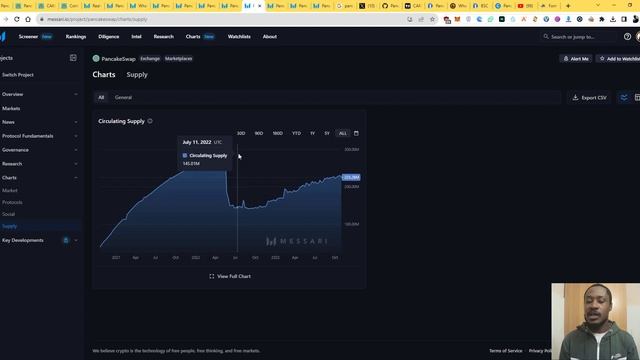
Task: Open the browser downloads icon
Action: (613, 19)
